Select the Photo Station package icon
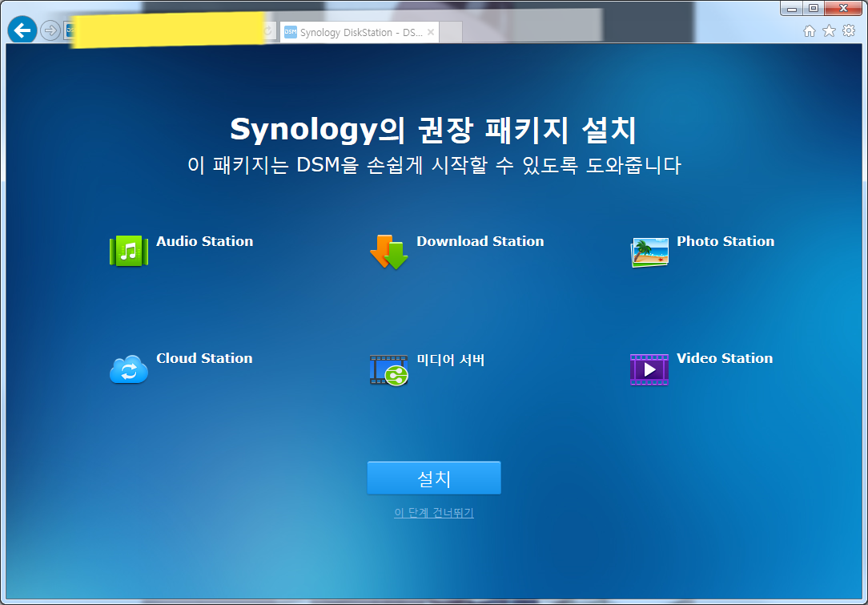Viewport: 868px width, 605px height. point(649,250)
